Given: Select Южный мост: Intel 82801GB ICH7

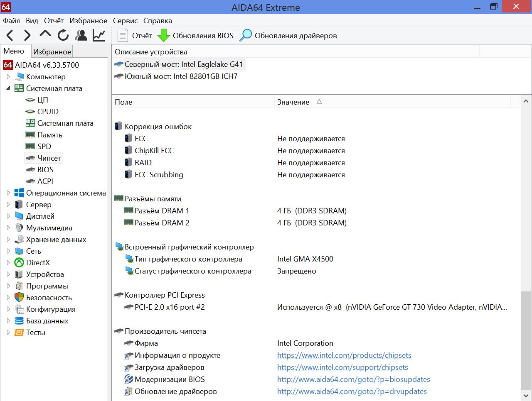Looking at the screenshot, I should click(x=176, y=76).
